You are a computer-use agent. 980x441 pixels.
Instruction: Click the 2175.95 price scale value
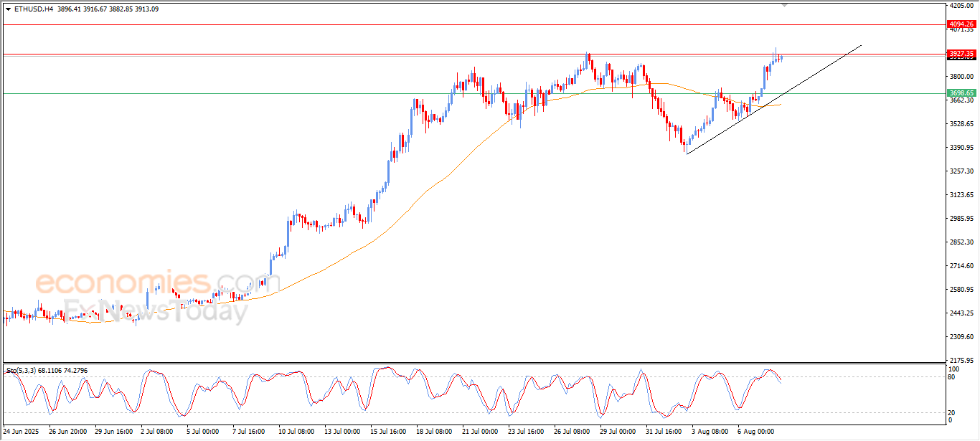pos(961,361)
